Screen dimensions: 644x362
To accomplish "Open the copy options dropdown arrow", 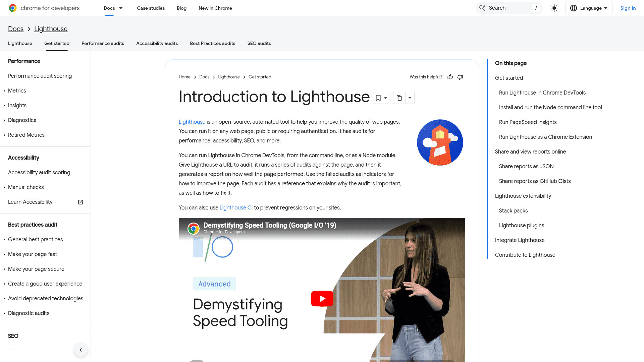I will point(410,98).
